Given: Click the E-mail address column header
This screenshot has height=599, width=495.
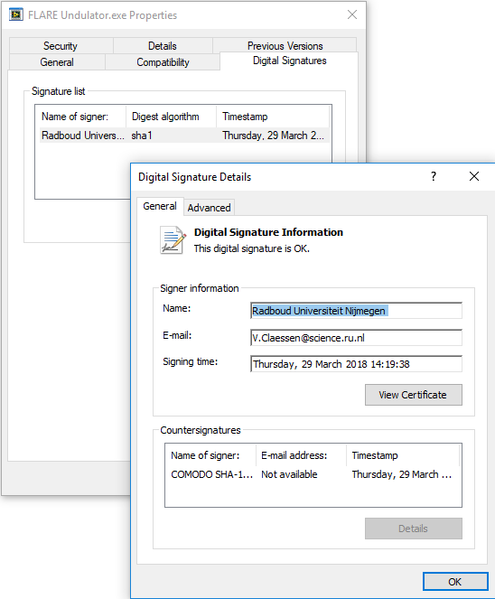Looking at the screenshot, I should point(301,455).
